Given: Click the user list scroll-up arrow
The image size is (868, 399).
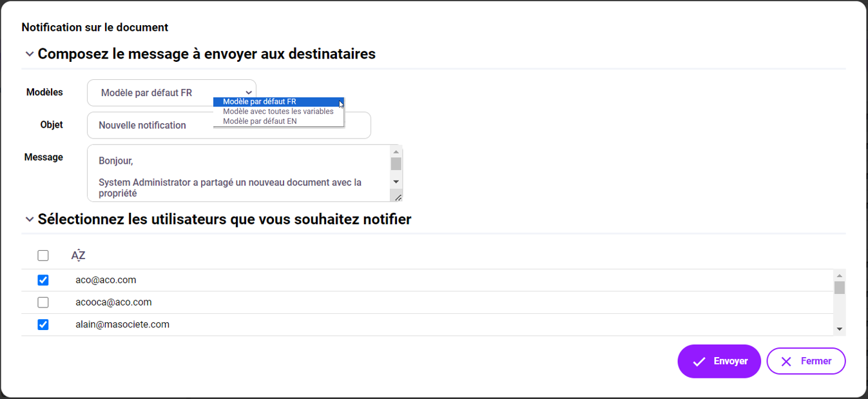Looking at the screenshot, I should tap(839, 274).
